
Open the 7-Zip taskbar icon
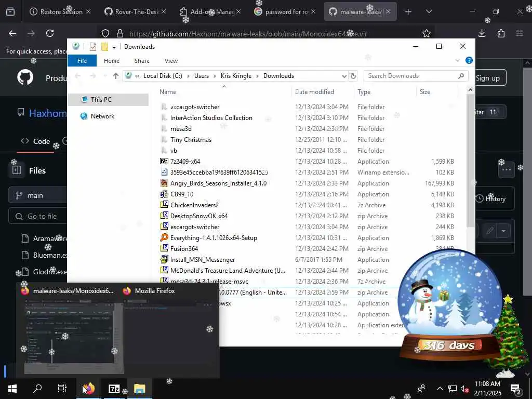(114, 389)
